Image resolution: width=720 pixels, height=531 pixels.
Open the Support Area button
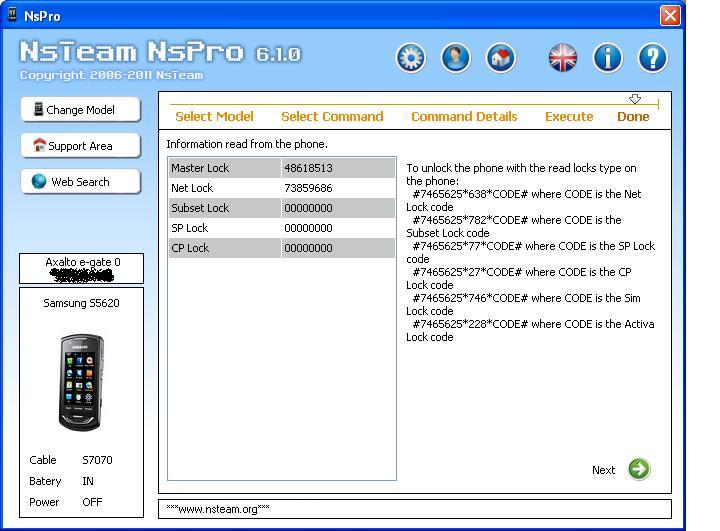click(80, 146)
